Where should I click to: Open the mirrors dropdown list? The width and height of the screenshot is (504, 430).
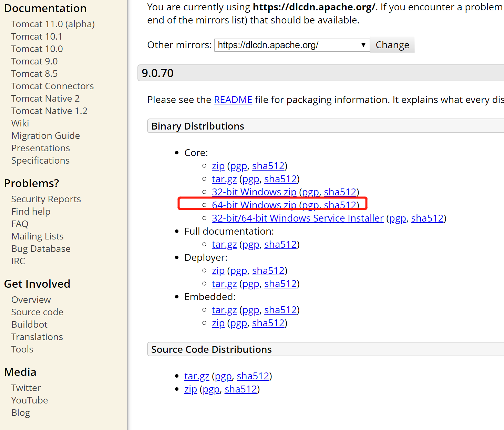click(x=292, y=45)
